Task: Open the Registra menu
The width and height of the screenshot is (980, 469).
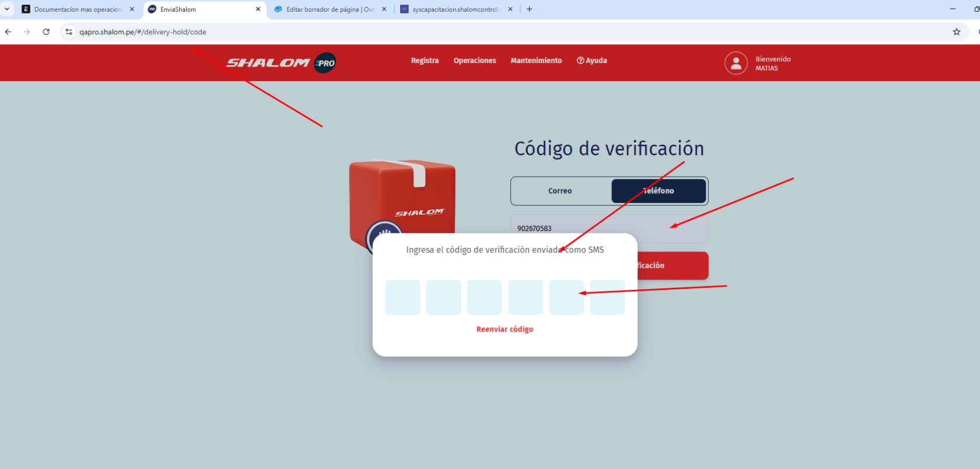Action: click(x=425, y=61)
